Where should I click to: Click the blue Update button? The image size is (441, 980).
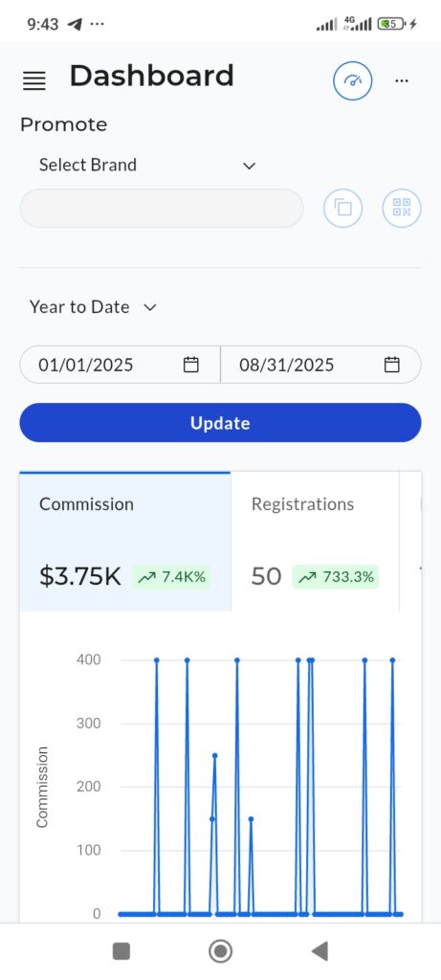coord(220,423)
